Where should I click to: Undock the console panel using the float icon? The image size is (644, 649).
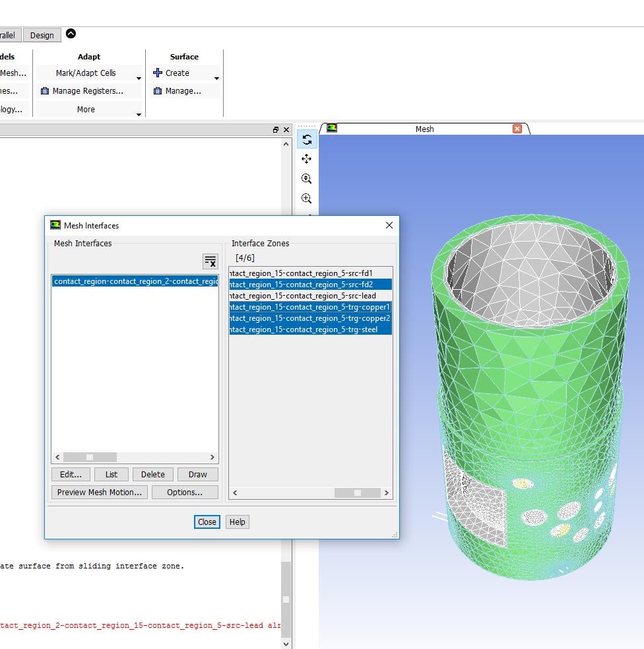click(x=276, y=130)
